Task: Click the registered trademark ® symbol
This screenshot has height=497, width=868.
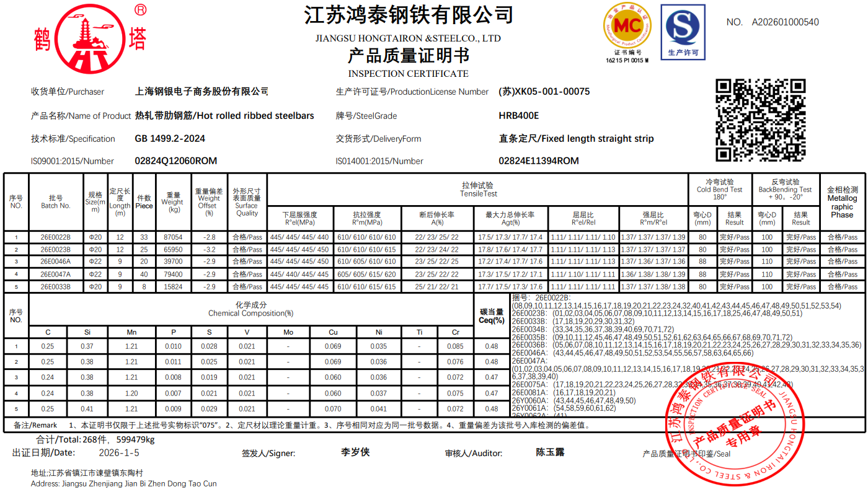Action: point(140,10)
